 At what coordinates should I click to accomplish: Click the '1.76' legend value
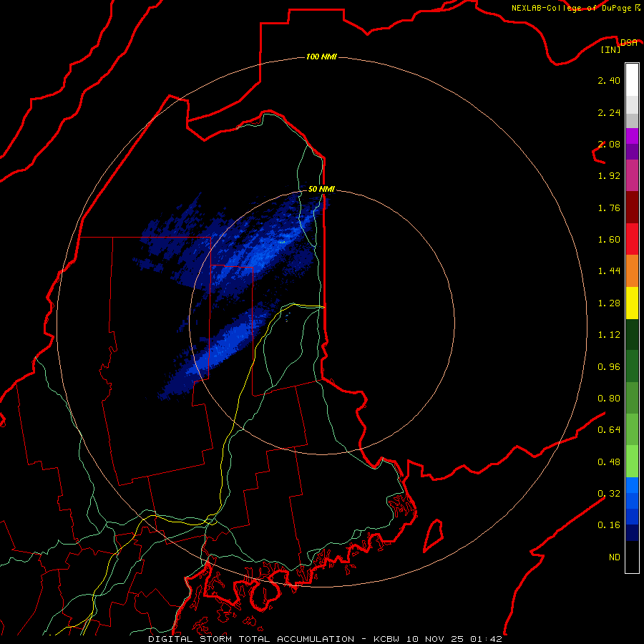(x=609, y=208)
